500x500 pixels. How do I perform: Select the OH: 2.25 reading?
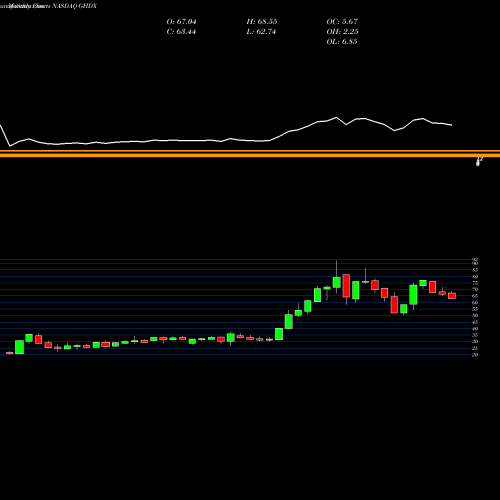[x=342, y=32]
